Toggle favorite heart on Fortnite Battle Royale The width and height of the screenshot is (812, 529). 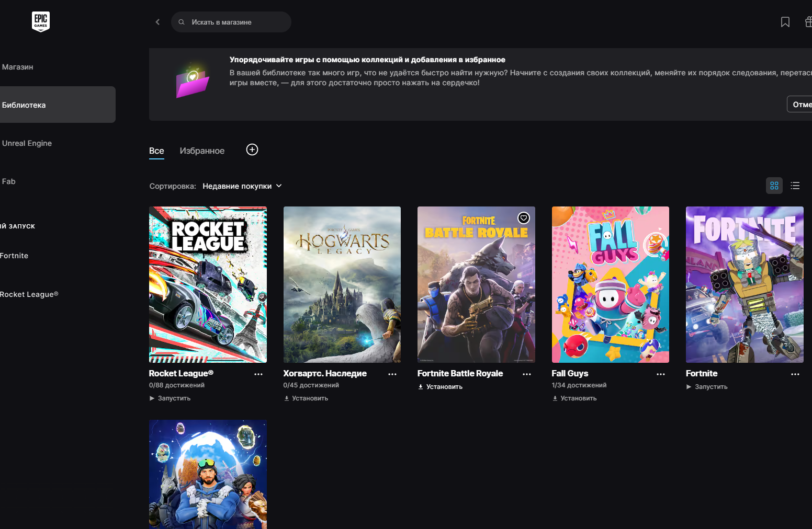523,218
